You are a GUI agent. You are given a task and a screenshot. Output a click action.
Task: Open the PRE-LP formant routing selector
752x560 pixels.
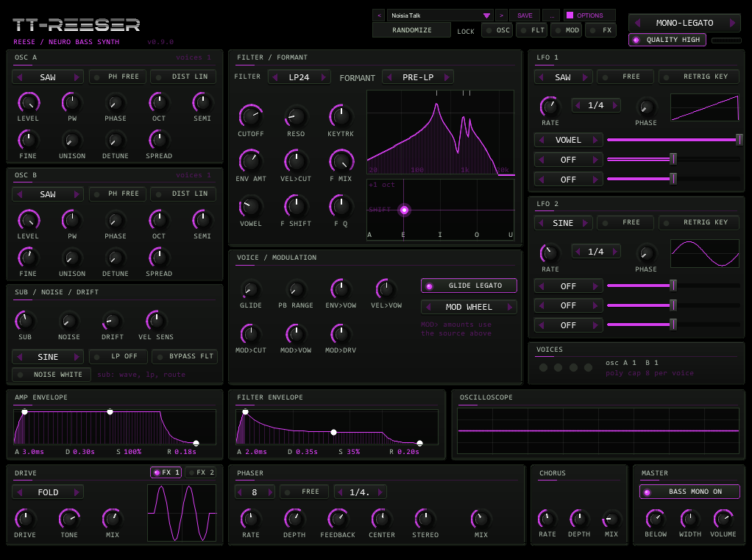(x=418, y=77)
